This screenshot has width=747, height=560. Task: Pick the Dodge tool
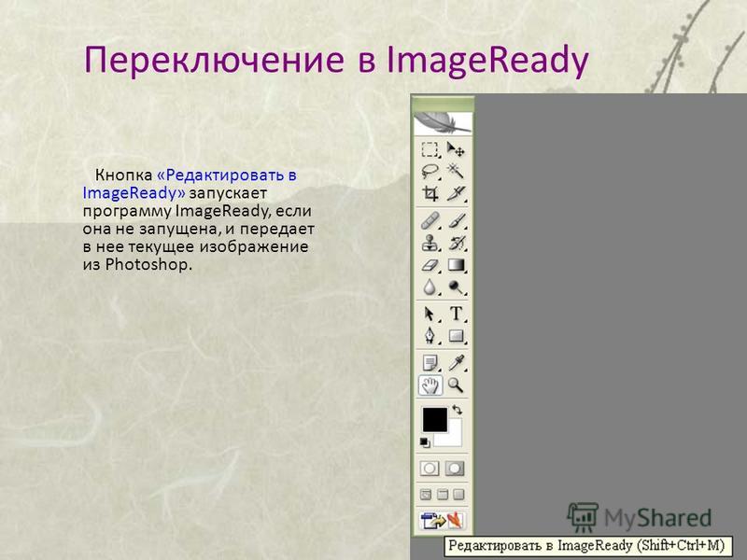pos(456,287)
